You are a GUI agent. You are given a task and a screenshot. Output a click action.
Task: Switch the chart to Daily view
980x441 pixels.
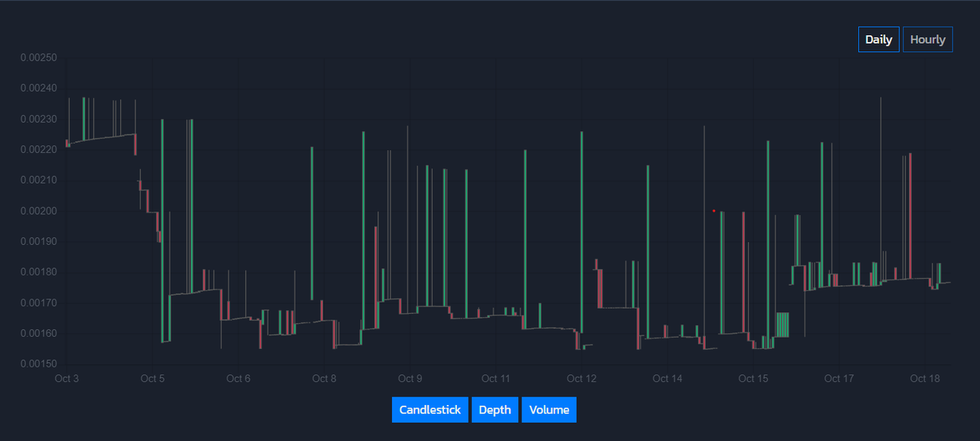click(x=878, y=40)
